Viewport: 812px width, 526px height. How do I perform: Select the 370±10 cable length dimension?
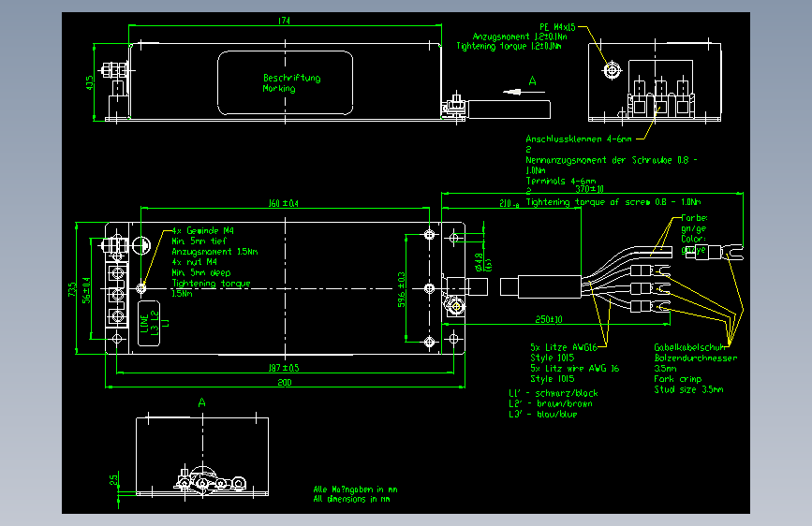(589, 189)
